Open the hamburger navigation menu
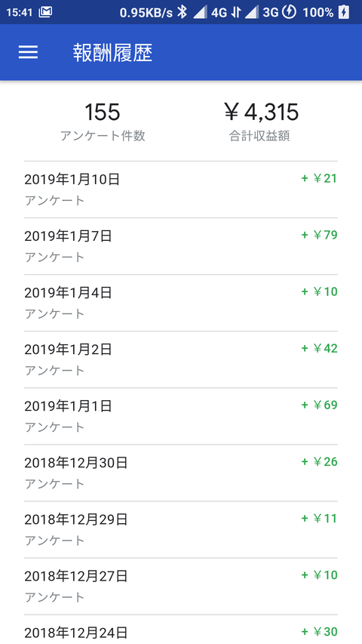Image resolution: width=362 pixels, height=644 pixels. pyautogui.click(x=28, y=52)
